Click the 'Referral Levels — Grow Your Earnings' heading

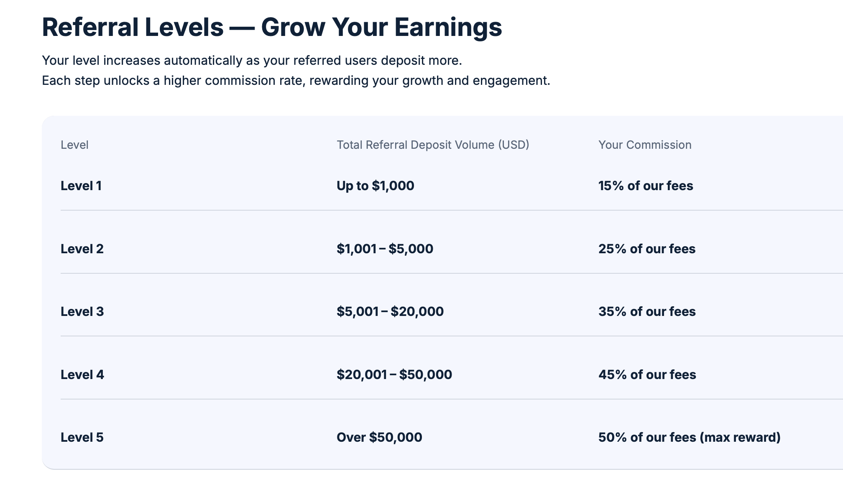[272, 27]
